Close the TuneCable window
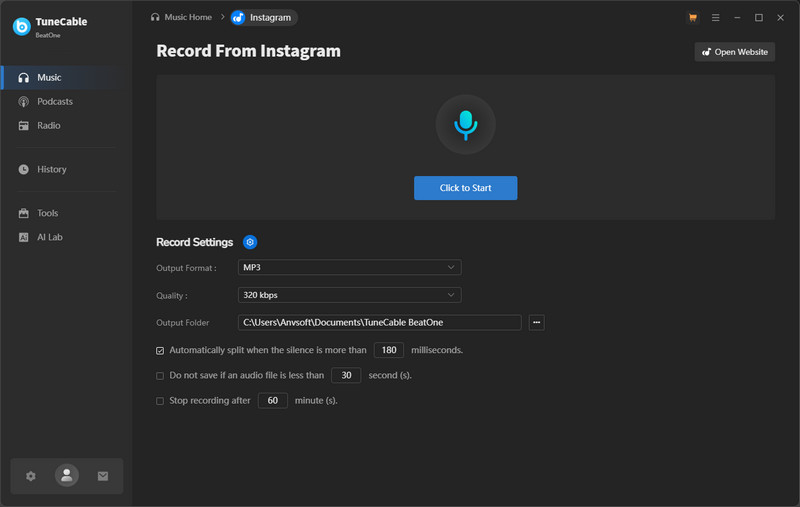 coord(780,18)
